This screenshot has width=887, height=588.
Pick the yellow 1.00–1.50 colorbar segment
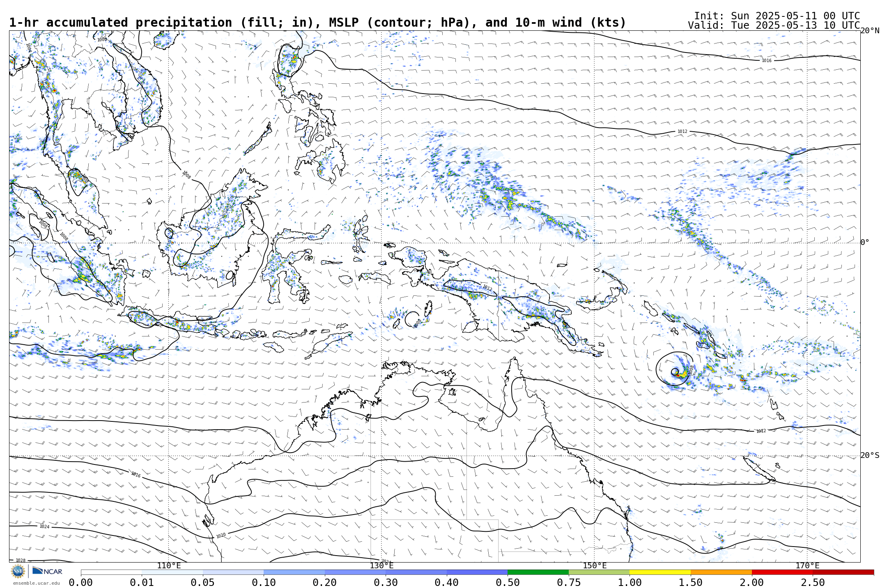[x=660, y=572]
